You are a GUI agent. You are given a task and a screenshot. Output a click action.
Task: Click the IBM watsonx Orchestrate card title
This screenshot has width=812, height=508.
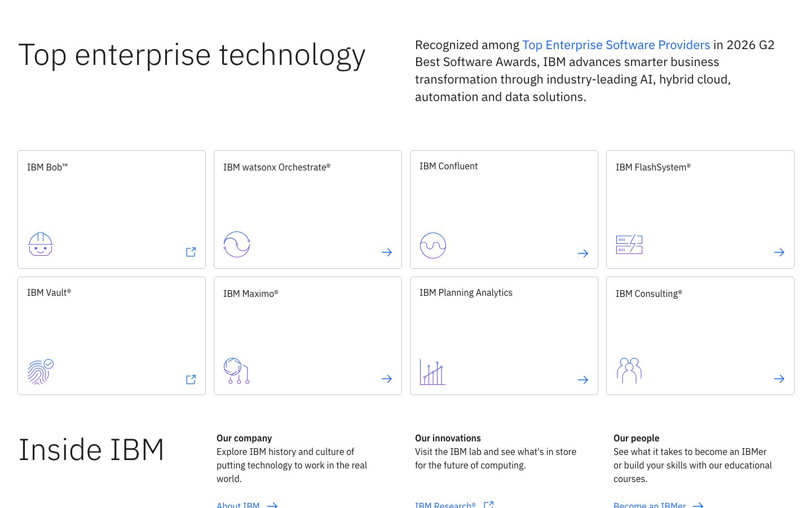[277, 167]
